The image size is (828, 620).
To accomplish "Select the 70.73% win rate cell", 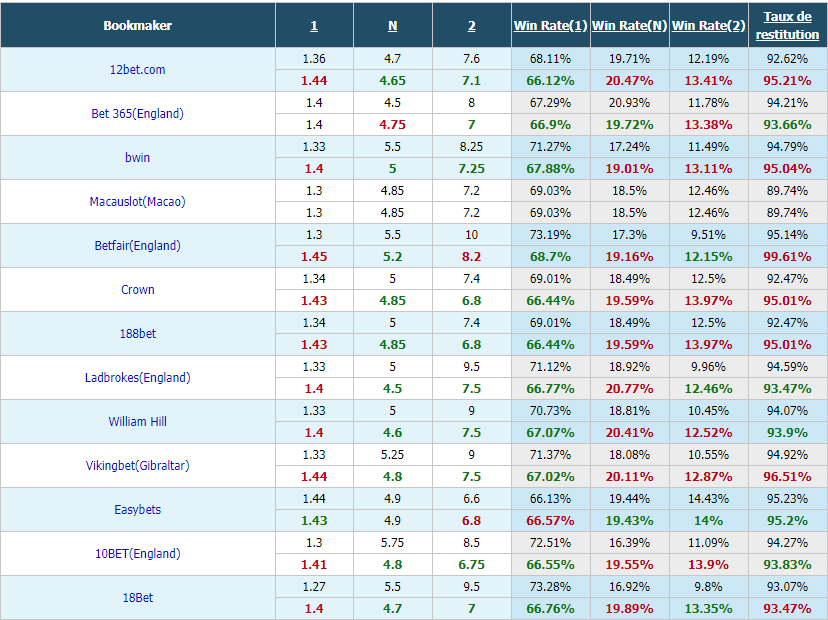I will click(550, 411).
